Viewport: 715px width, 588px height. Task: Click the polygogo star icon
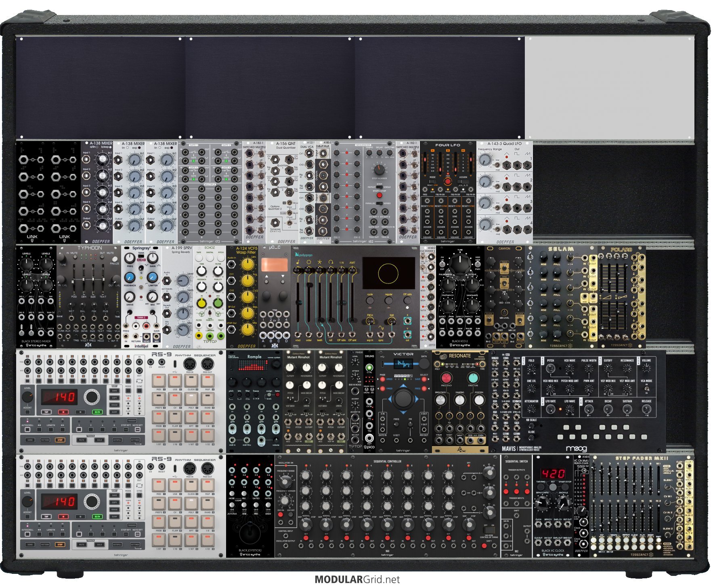pyautogui.click(x=320, y=262)
